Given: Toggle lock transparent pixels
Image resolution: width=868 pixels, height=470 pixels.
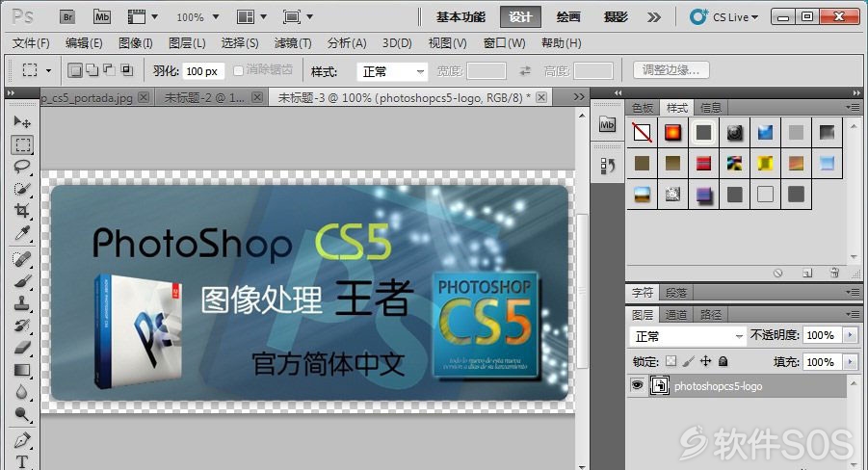Looking at the screenshot, I should click(671, 361).
